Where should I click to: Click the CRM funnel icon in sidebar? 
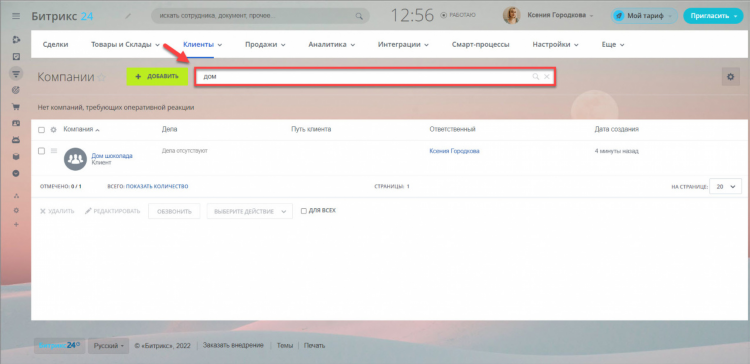point(16,73)
